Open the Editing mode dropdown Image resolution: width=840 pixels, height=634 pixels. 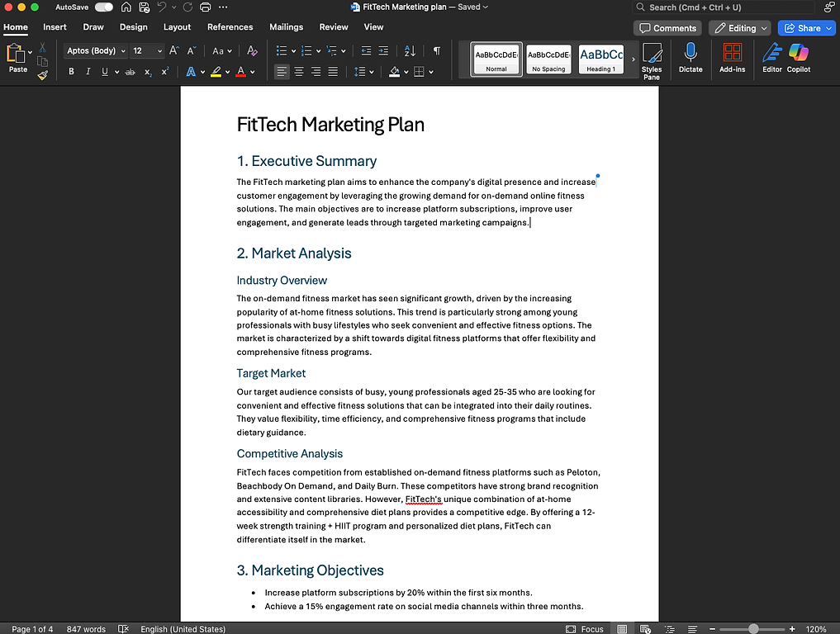[740, 28]
